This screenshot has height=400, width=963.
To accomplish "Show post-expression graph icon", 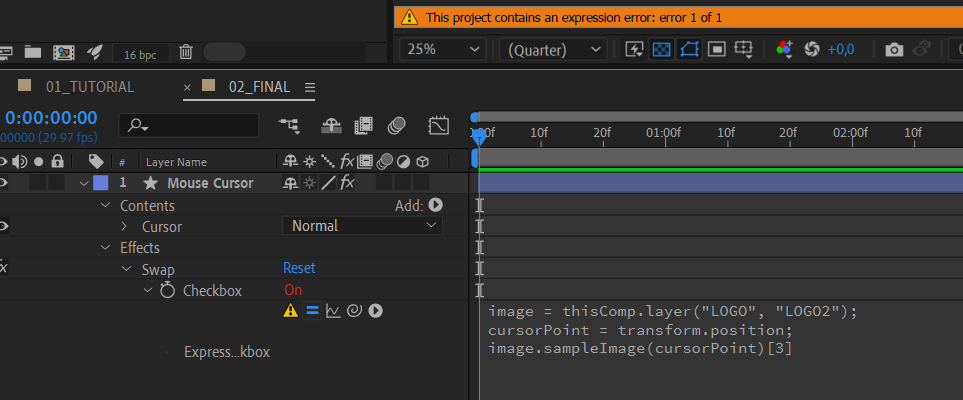I will pos(333,312).
